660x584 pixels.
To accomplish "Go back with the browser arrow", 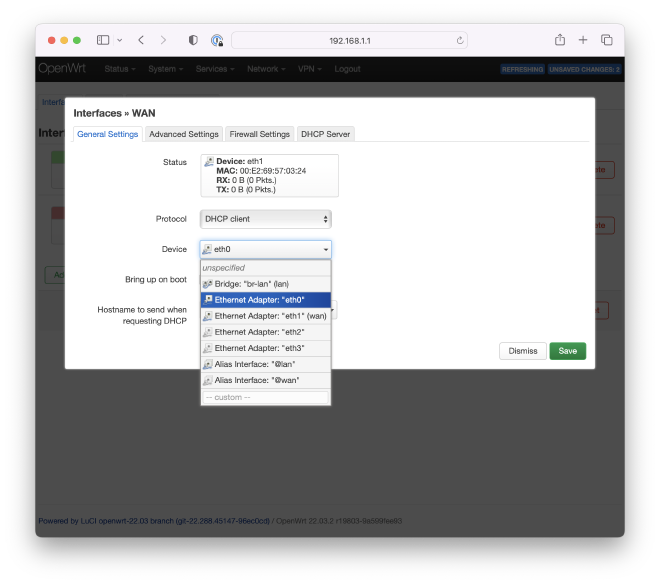I will [x=141, y=40].
